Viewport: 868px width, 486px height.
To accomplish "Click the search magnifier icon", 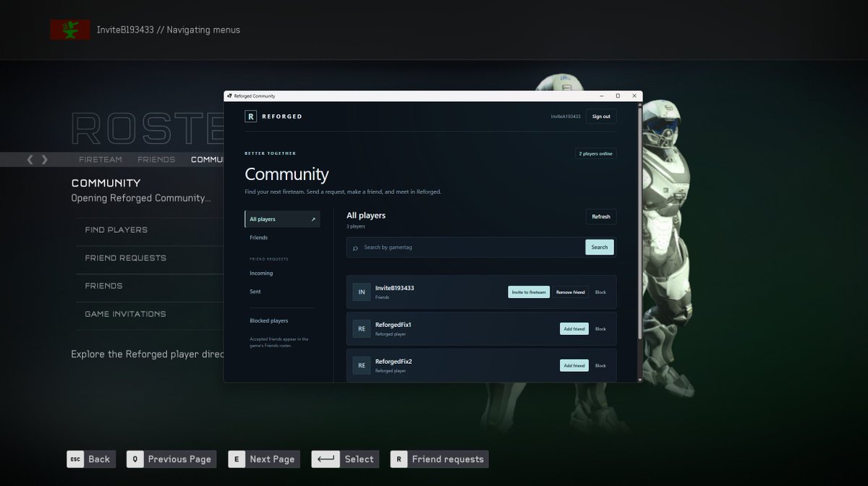I will tap(355, 248).
